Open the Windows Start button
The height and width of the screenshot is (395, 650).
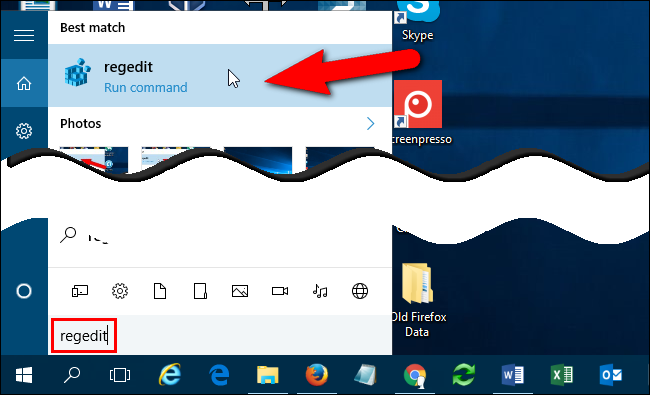(24, 376)
